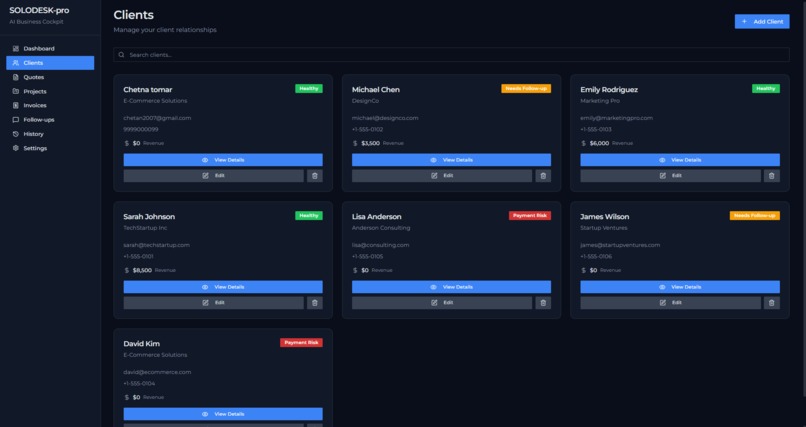Click the search magnifier icon
Viewport: 806px width, 427px height.
[x=121, y=54]
